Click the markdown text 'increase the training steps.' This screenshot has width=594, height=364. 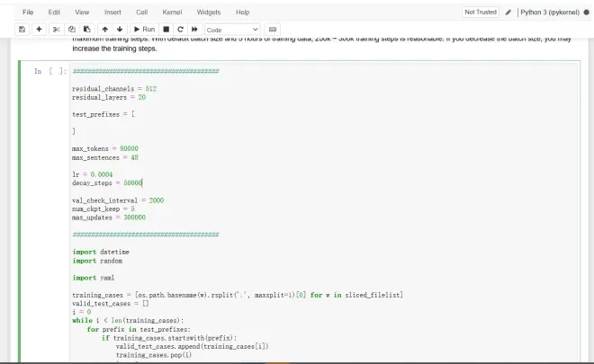tap(114, 49)
